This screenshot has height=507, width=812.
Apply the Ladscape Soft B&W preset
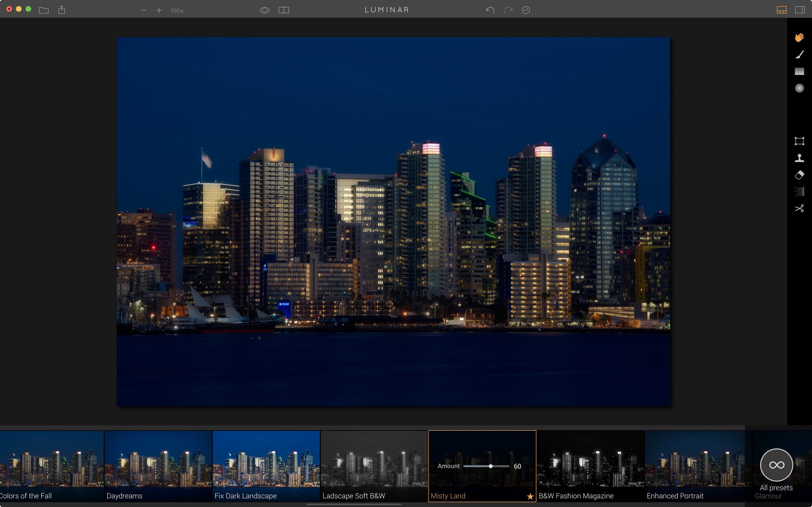[x=374, y=466]
